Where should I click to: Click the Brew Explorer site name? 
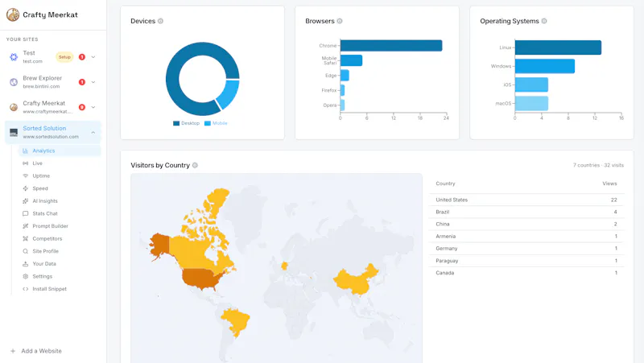click(43, 78)
